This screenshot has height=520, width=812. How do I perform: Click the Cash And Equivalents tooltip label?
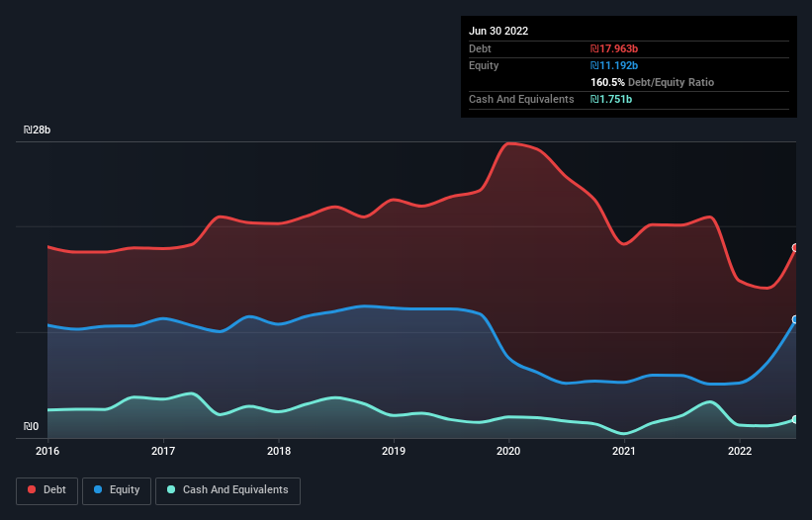point(521,99)
